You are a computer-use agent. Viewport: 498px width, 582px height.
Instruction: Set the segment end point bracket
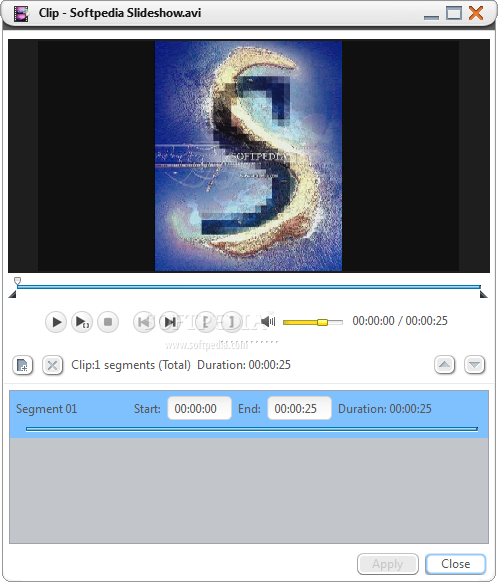point(232,322)
